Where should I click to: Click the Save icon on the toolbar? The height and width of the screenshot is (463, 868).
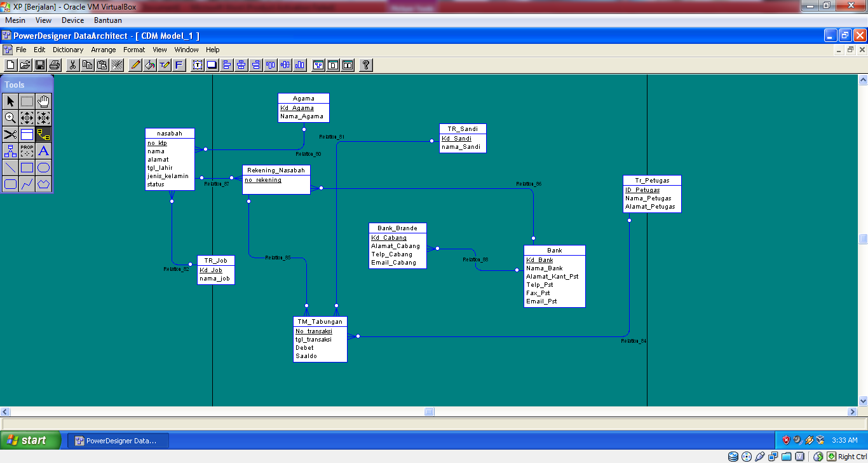point(39,64)
